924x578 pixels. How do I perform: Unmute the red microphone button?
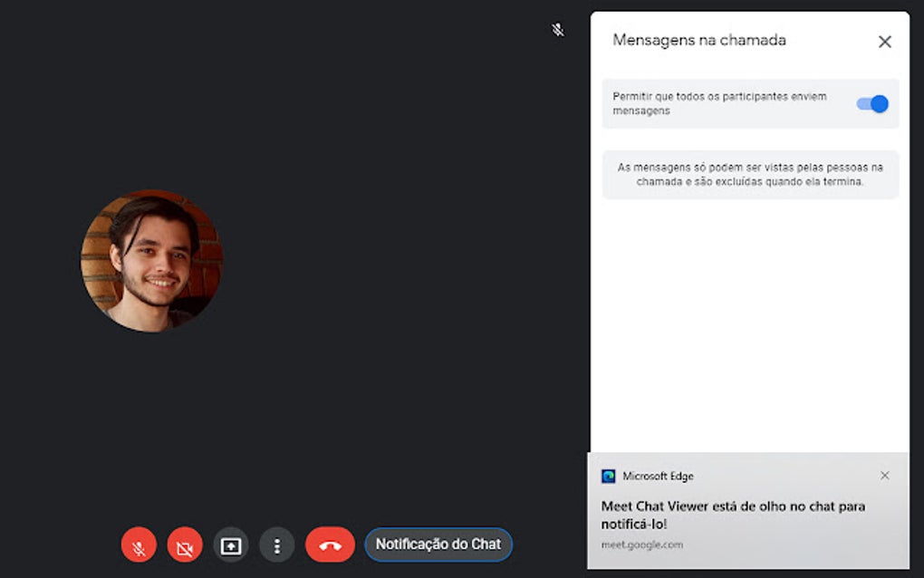(x=138, y=544)
